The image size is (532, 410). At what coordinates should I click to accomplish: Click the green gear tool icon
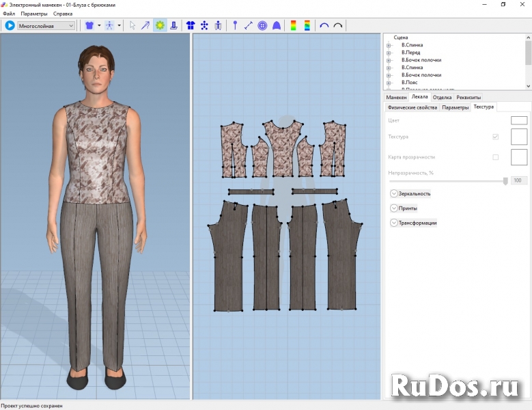[160, 25]
